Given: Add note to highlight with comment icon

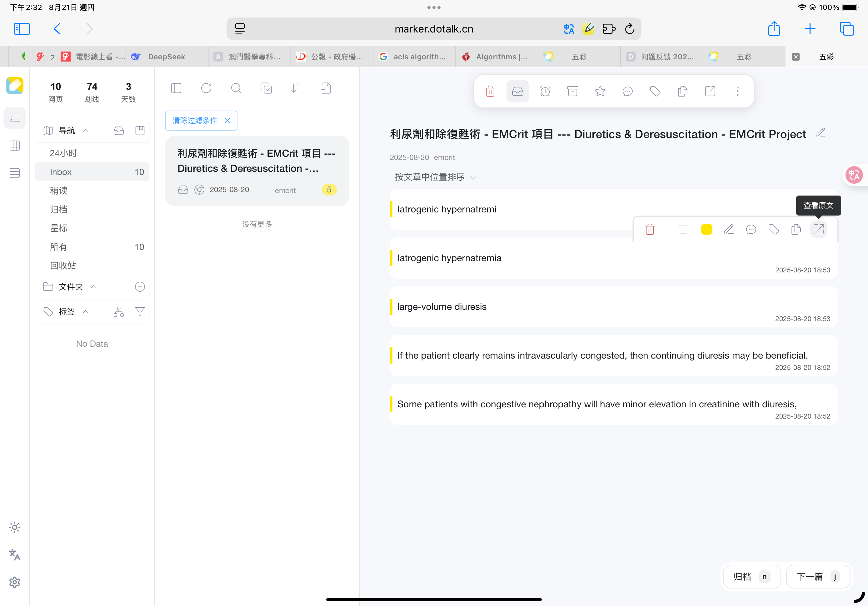Looking at the screenshot, I should click(x=751, y=230).
